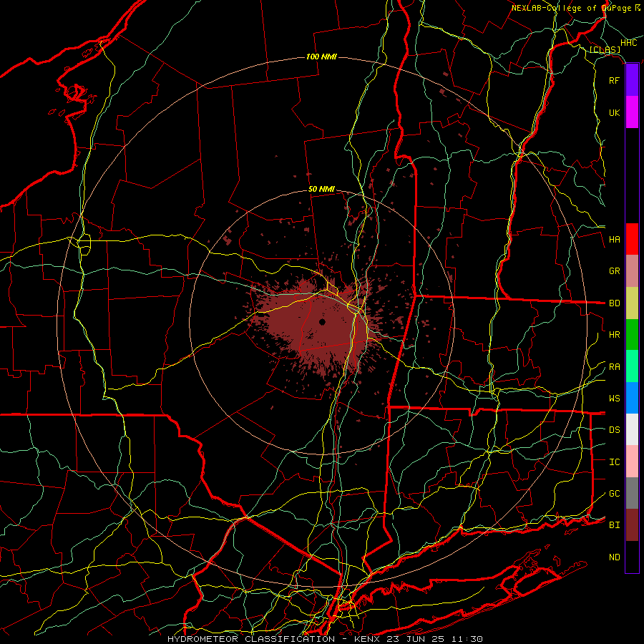Screen dimensions: 644x644
Task: Click the DS white legend color swatch
Action: [632, 429]
